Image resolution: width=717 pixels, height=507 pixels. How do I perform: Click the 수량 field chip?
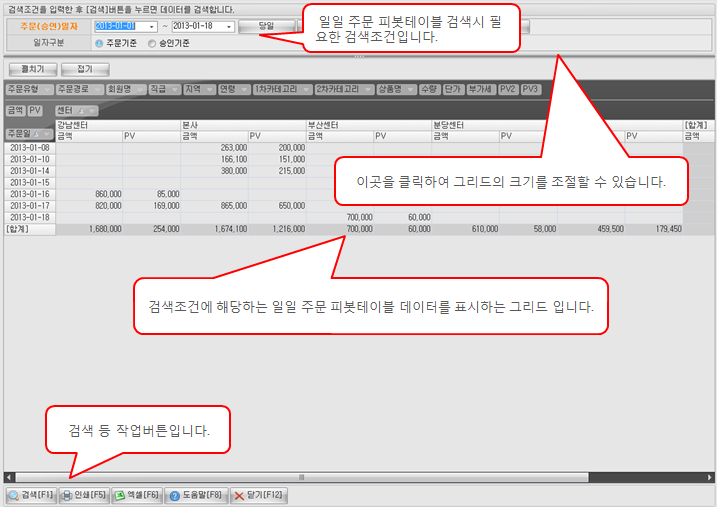tap(429, 89)
